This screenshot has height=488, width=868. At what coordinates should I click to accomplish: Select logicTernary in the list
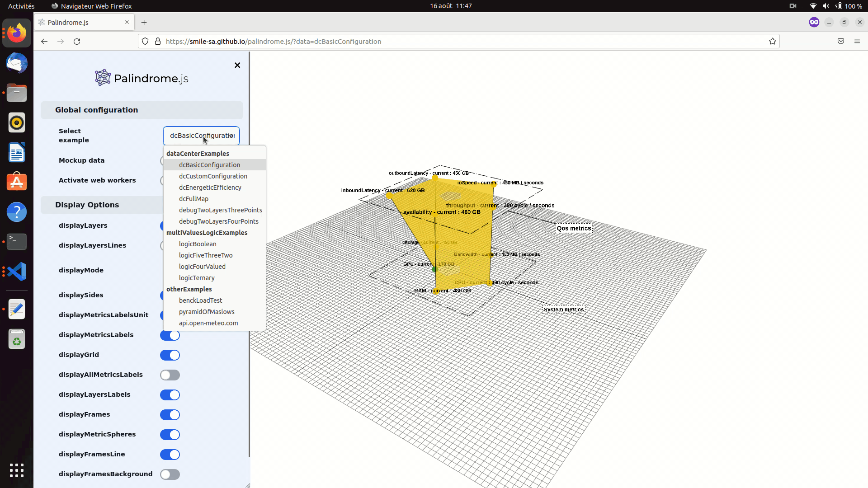click(215, 278)
